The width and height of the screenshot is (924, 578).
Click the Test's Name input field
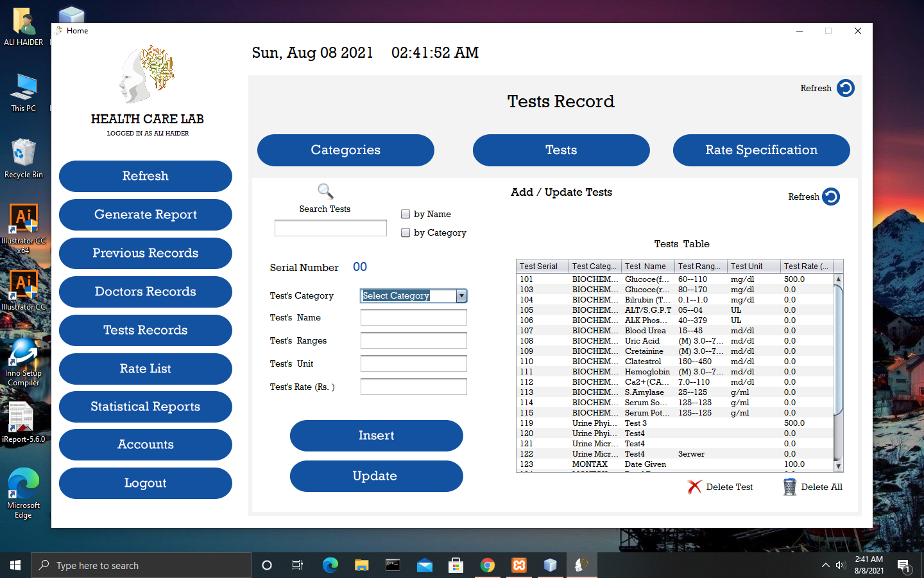pyautogui.click(x=413, y=317)
